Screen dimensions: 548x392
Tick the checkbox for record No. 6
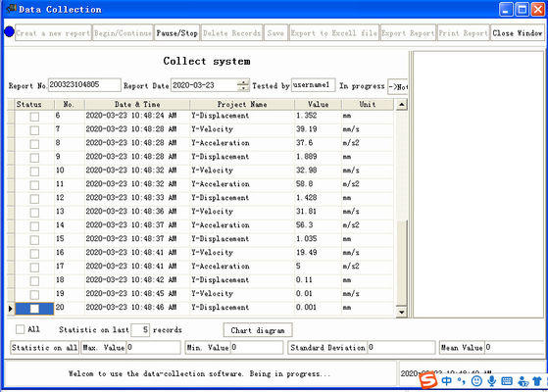pos(34,117)
